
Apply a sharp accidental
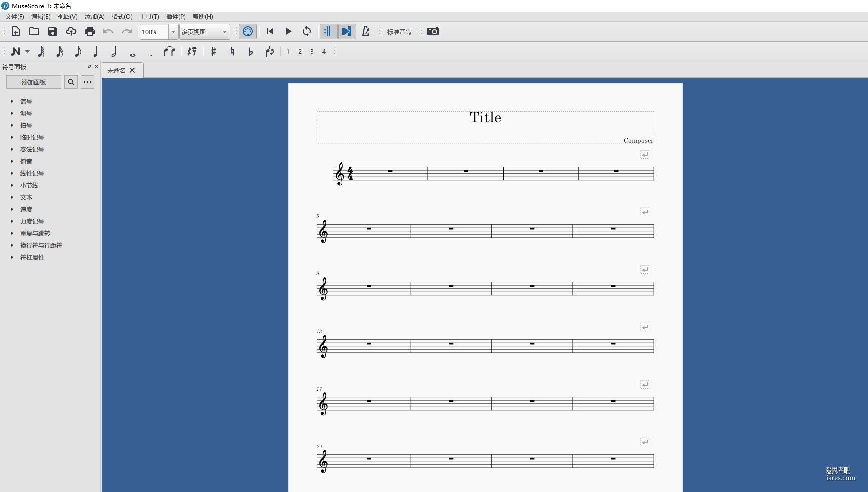coord(214,51)
